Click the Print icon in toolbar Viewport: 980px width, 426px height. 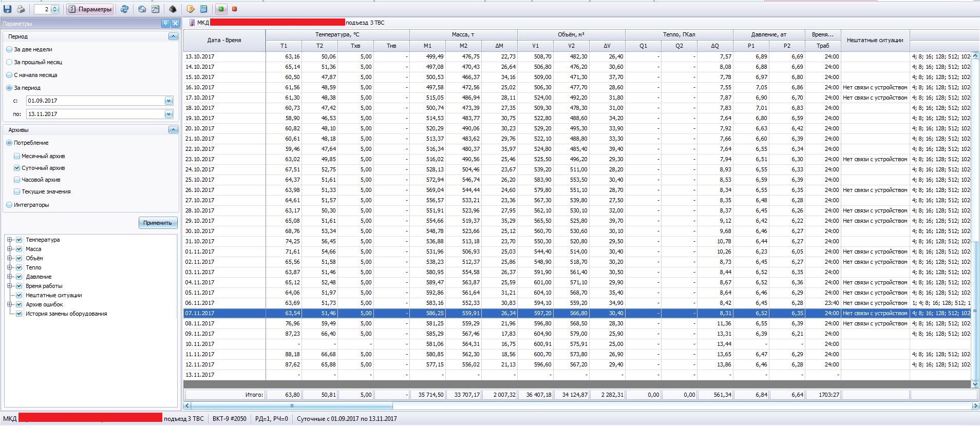click(x=21, y=9)
